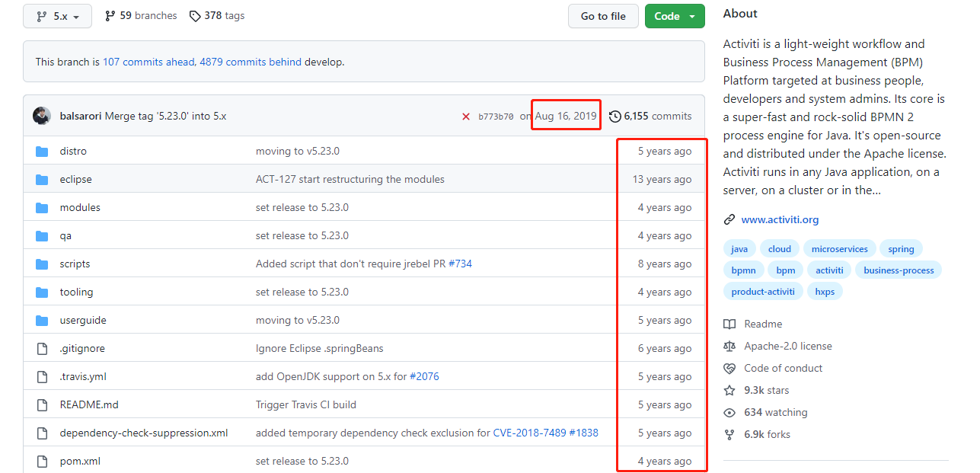Select the microservices topic tag
The height and width of the screenshot is (473, 980).
pos(839,249)
